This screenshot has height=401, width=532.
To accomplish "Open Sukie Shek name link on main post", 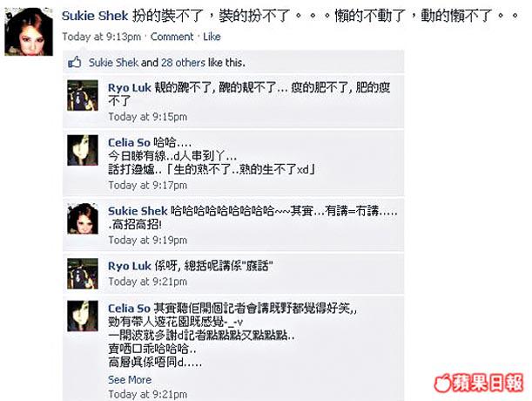I will [x=95, y=16].
